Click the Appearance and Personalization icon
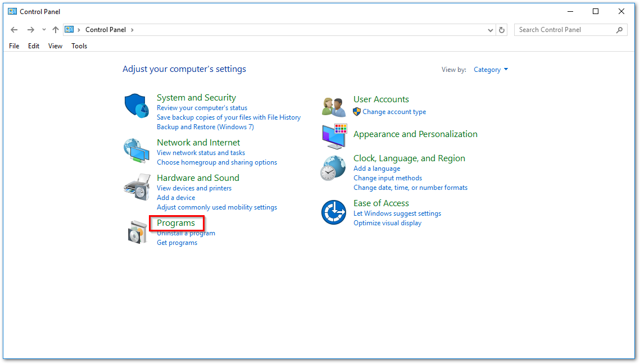Screen dimensions: 640x364 [x=333, y=136]
